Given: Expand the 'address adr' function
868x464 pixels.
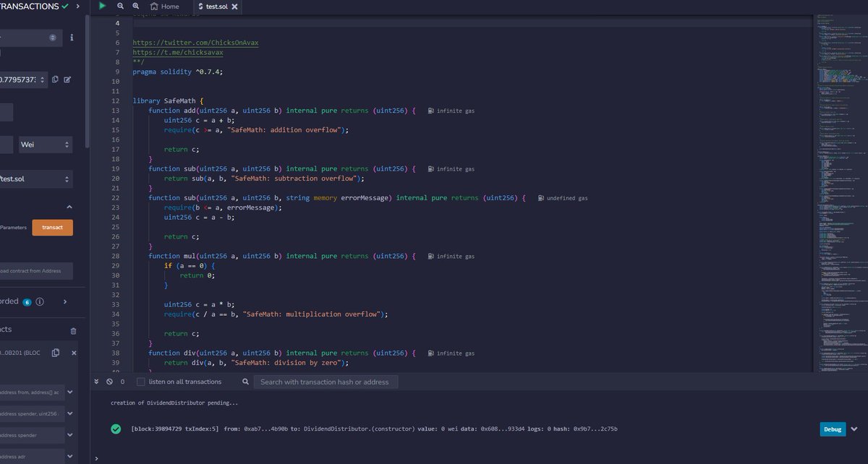Looking at the screenshot, I should point(70,457).
